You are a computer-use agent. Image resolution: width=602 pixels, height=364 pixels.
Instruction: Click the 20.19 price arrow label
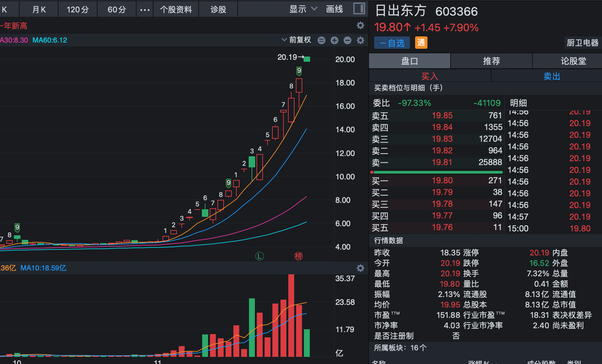click(291, 57)
